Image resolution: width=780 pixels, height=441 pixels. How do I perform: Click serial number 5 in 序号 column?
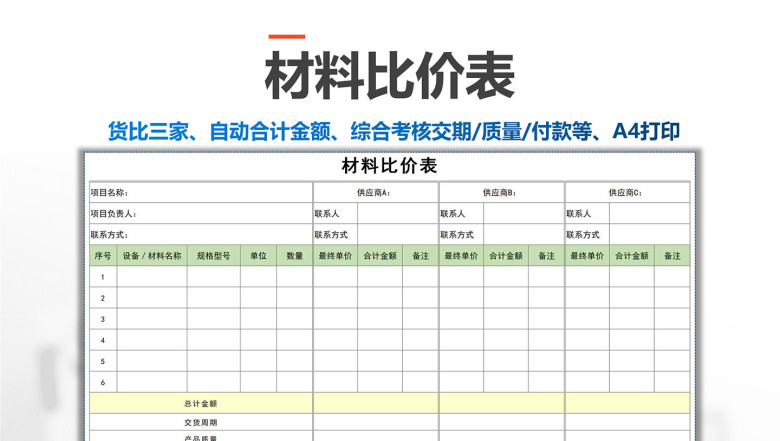[x=103, y=361]
